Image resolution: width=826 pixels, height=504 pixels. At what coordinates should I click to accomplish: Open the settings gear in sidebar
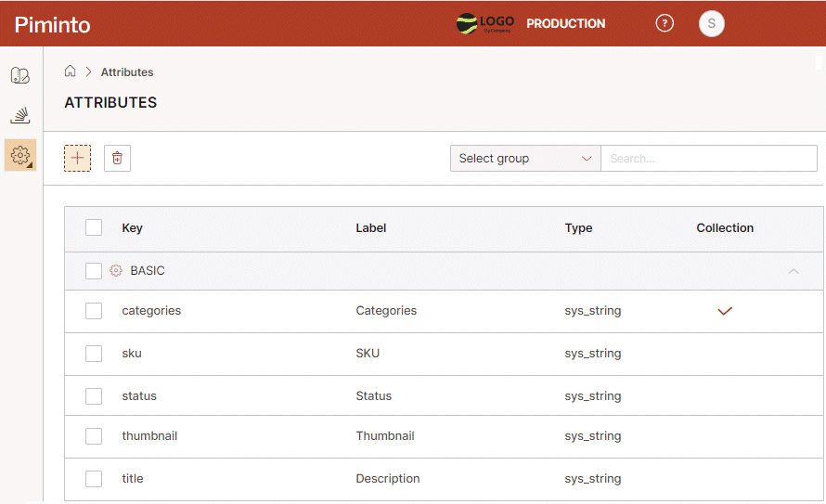click(x=20, y=155)
